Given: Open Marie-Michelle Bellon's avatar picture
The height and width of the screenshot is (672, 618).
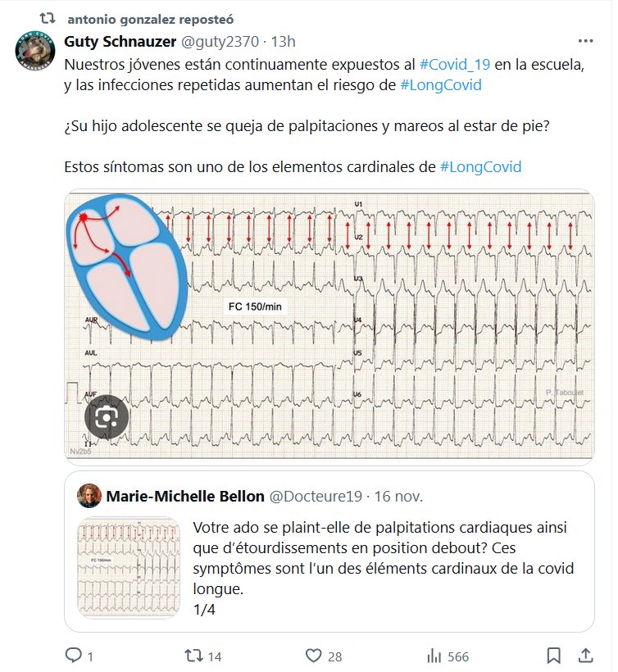Looking at the screenshot, I should tap(89, 496).
